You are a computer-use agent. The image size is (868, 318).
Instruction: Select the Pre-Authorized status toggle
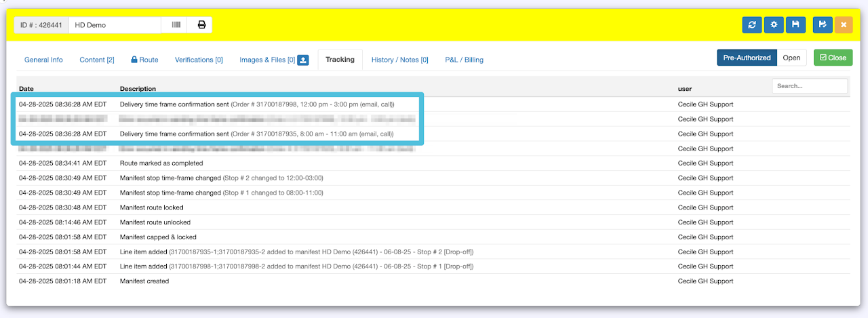coord(747,58)
